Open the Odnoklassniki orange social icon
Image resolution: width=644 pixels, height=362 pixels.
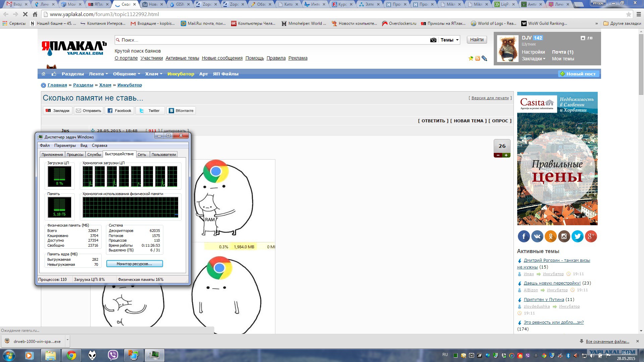[x=550, y=236]
